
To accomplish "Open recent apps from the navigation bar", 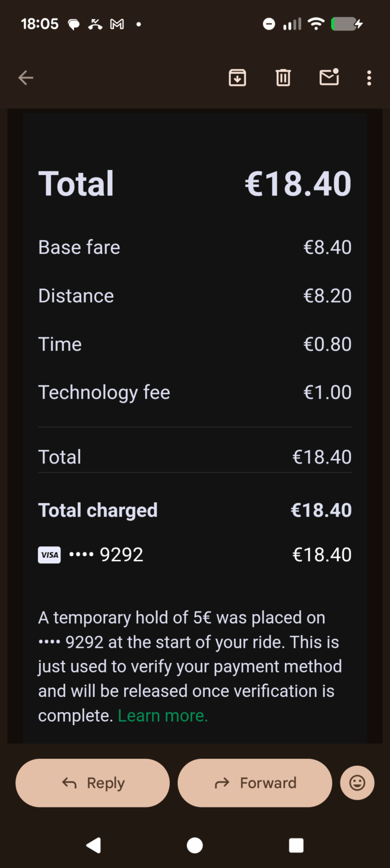I will 294,845.
